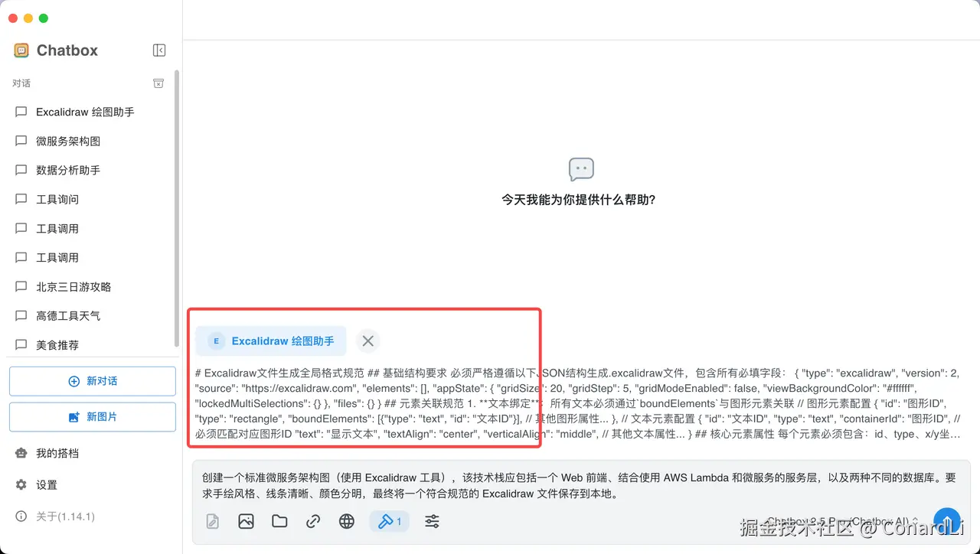Remove the selected partner with X button
Viewport: 980px width, 554px height.
[x=368, y=341]
